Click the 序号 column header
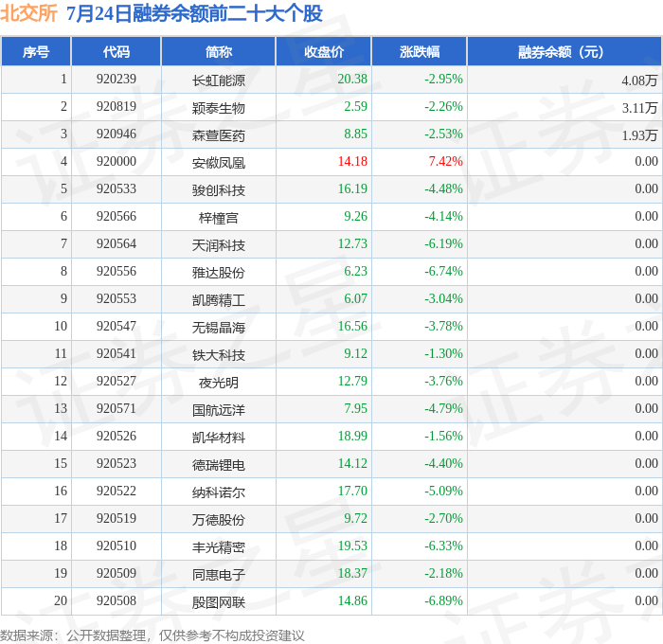 pyautogui.click(x=36, y=51)
